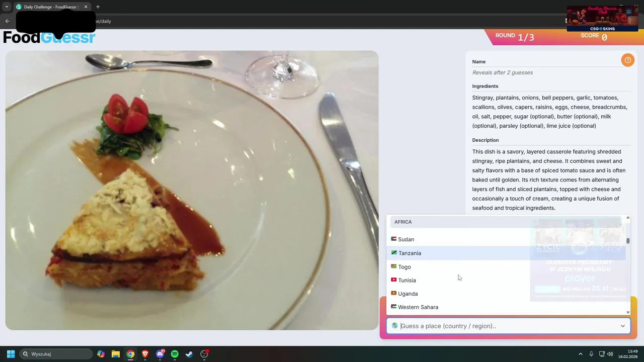Click the CSGO Skins video ad thumbnail
Viewport: 644px width, 362px height.
(x=602, y=19)
